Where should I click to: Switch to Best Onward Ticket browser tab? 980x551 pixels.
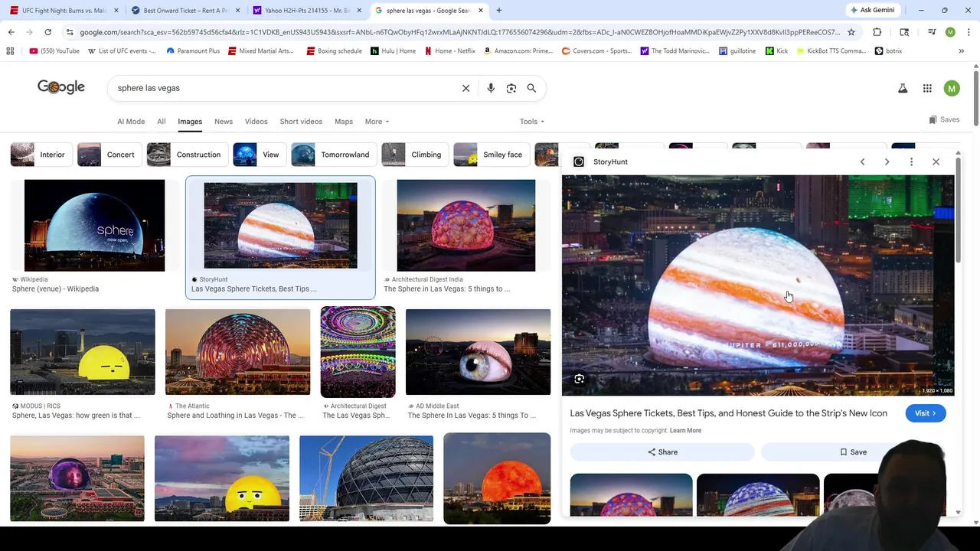pyautogui.click(x=185, y=11)
